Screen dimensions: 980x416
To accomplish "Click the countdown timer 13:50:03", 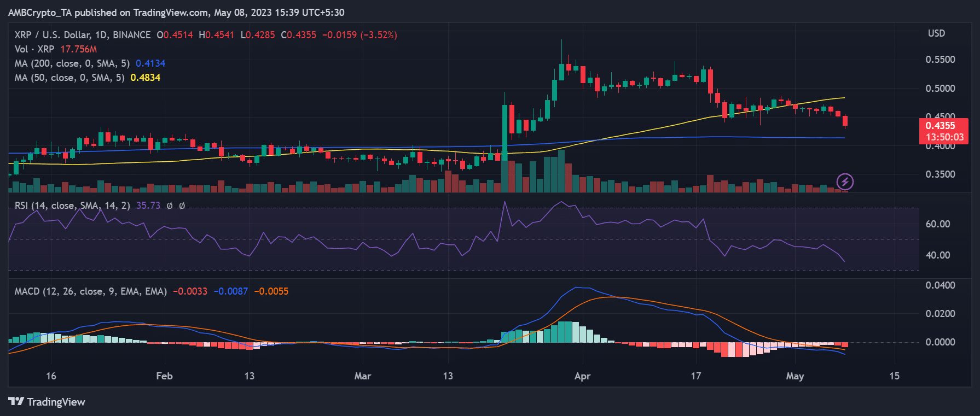I will 944,137.
